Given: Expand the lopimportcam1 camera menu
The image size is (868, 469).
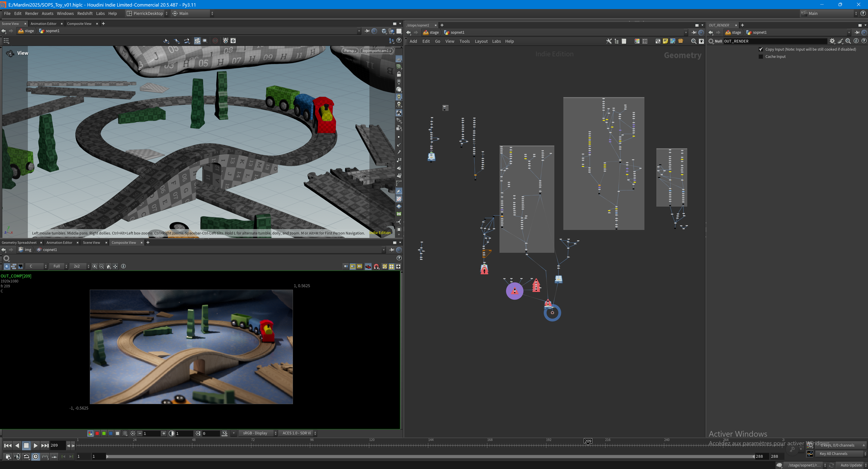Looking at the screenshot, I should pyautogui.click(x=377, y=50).
